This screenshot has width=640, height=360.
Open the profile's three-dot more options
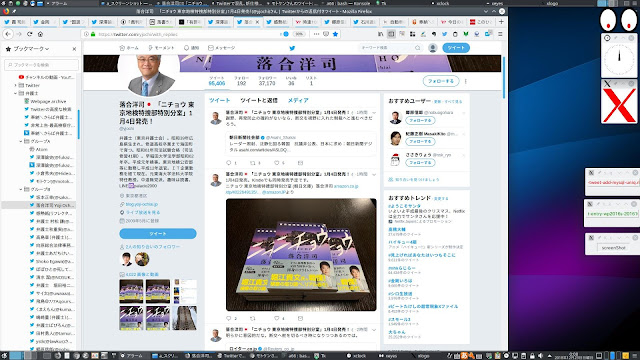point(466,81)
